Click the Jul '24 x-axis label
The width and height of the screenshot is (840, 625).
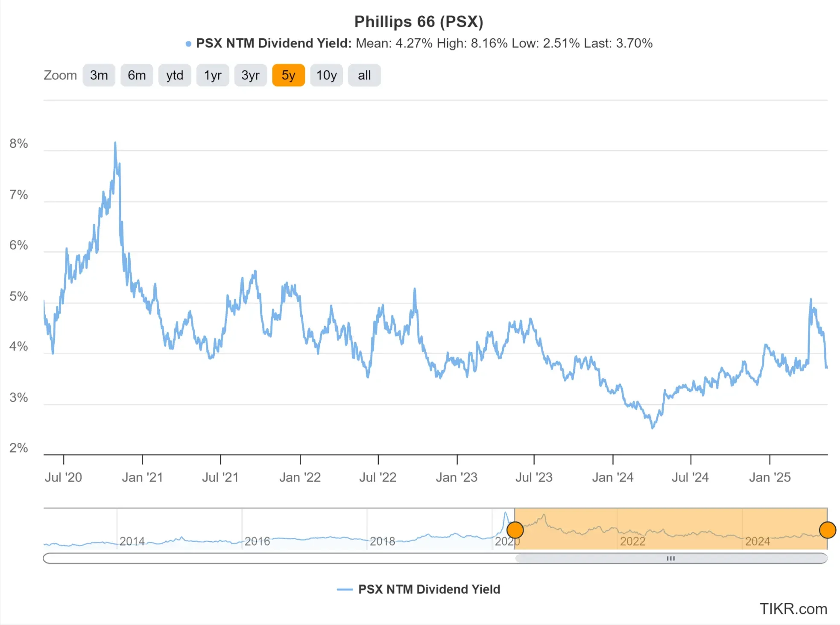point(691,477)
